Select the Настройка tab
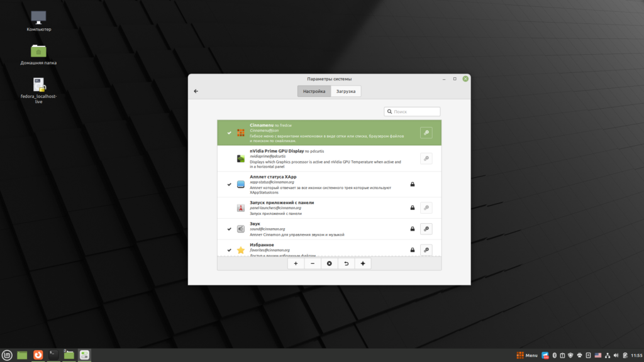Image resolution: width=644 pixels, height=362 pixels. 314,91
